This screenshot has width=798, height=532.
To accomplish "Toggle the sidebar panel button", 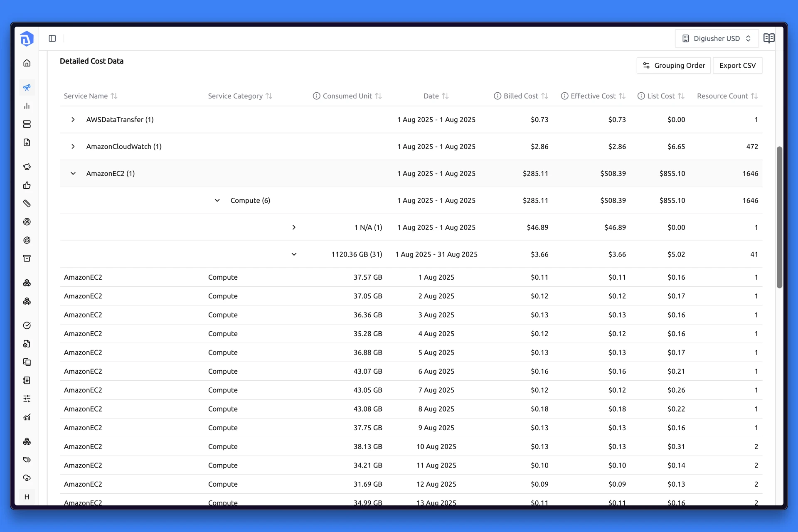I will pyautogui.click(x=52, y=39).
